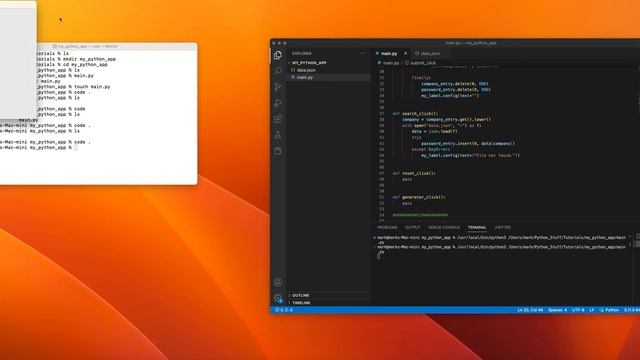Open the Source Control view icon
This screenshot has height=360, width=640.
point(278,87)
